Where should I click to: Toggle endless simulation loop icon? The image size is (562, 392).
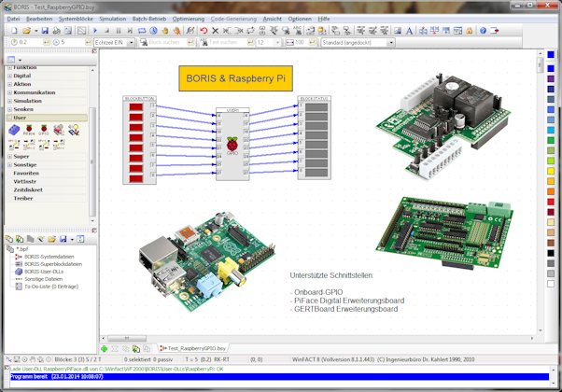142,31
